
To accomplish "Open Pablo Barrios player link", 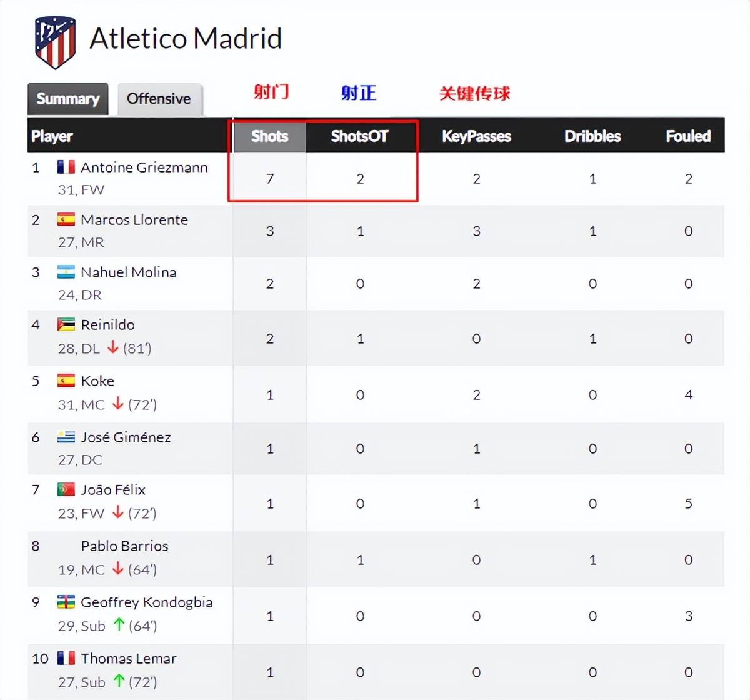I will coord(125,546).
